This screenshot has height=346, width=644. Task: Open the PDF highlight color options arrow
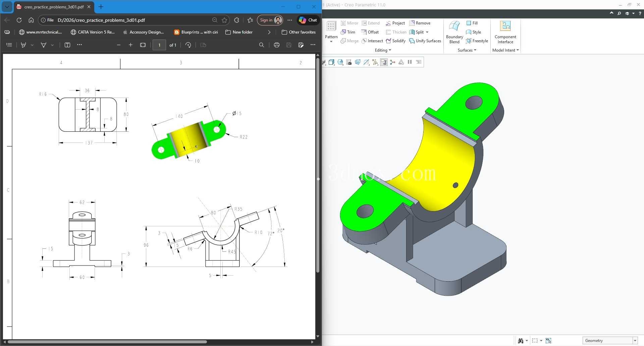click(x=32, y=45)
